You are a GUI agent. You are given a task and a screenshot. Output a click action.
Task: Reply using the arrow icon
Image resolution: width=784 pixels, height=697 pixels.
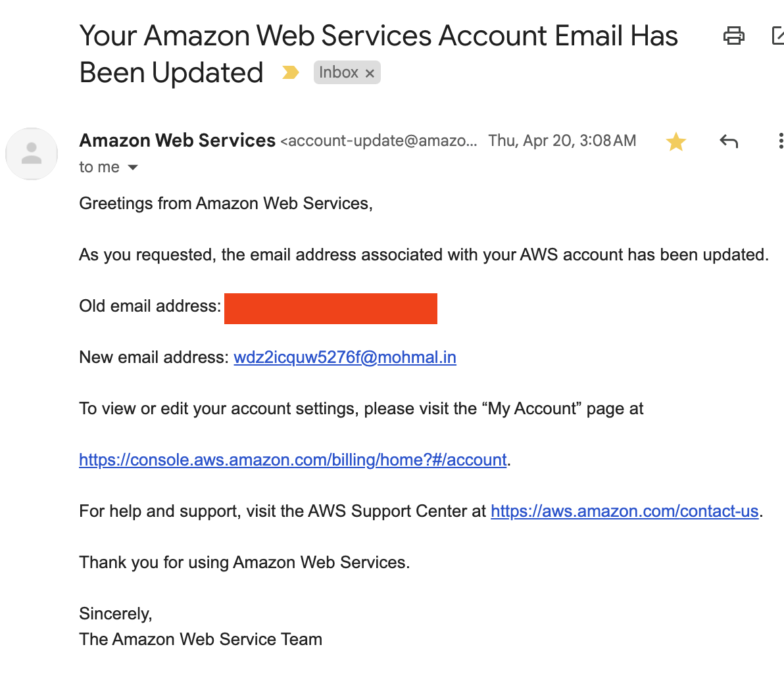click(729, 141)
